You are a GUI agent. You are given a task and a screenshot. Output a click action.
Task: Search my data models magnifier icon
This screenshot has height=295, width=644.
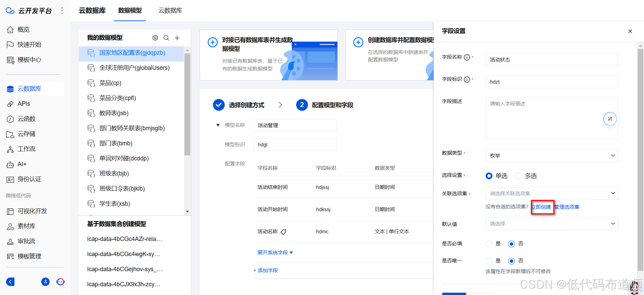point(166,38)
